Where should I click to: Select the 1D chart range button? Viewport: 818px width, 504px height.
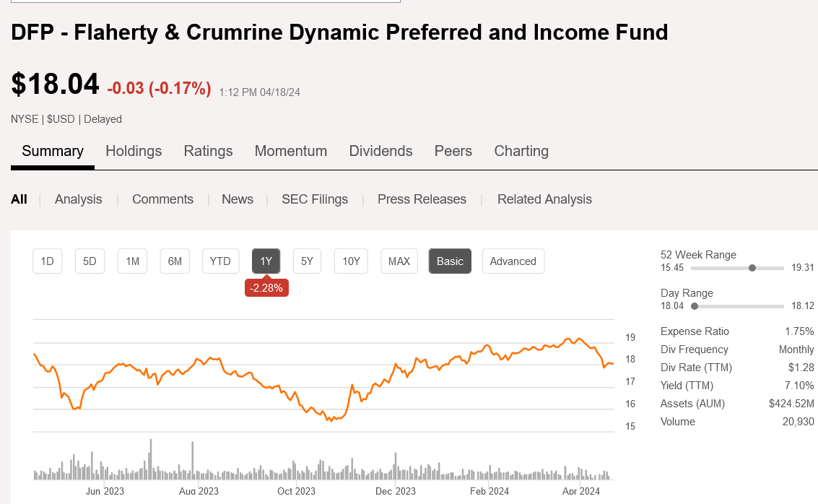click(48, 261)
